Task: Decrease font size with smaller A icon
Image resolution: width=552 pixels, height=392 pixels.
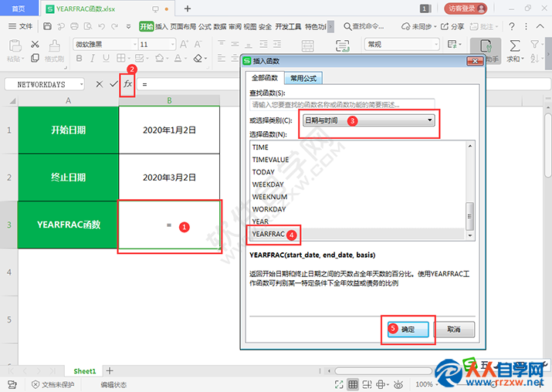Action: click(x=198, y=44)
